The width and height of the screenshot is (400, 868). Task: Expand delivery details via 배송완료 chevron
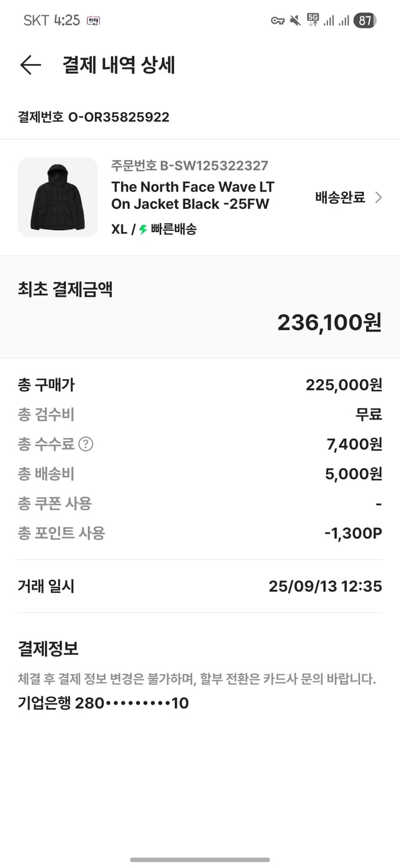coord(379,197)
